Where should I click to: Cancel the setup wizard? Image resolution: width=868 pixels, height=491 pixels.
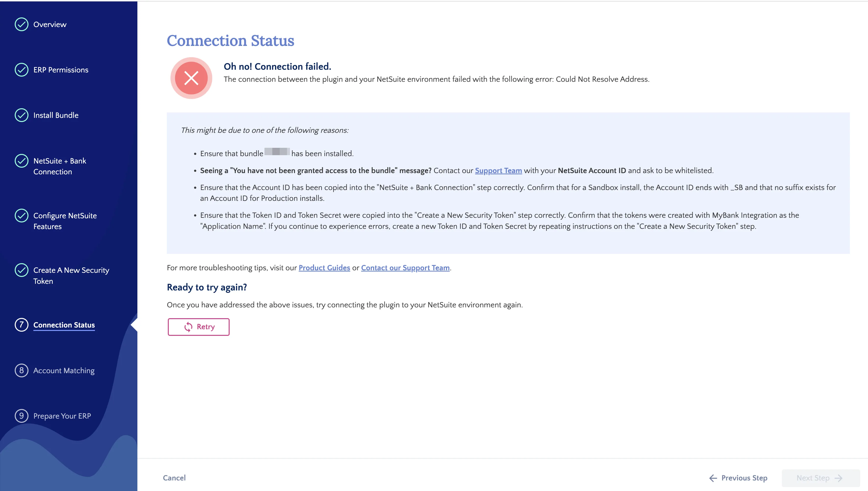point(174,478)
